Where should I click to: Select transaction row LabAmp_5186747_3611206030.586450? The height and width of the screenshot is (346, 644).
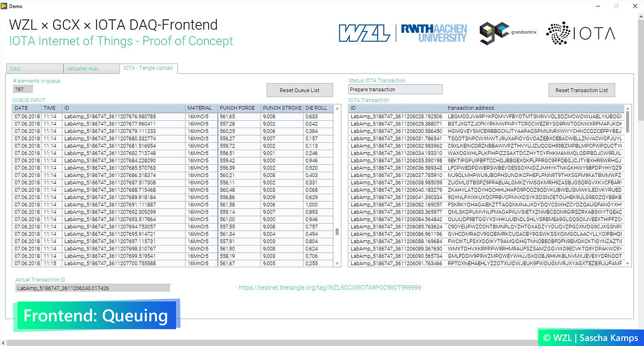(x=486, y=130)
